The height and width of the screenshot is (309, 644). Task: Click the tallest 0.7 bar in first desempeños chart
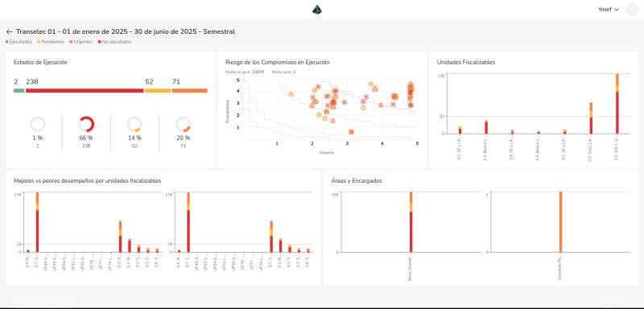pos(37,222)
